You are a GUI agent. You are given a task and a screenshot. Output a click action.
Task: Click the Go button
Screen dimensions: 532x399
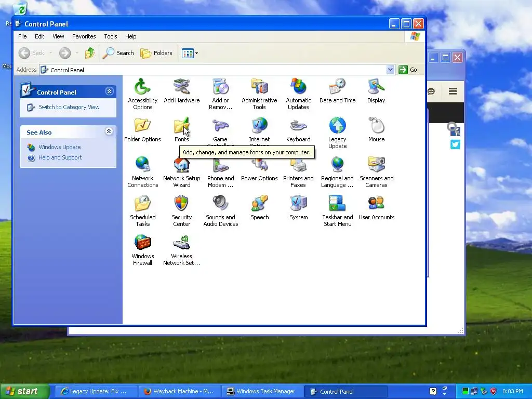(x=408, y=70)
